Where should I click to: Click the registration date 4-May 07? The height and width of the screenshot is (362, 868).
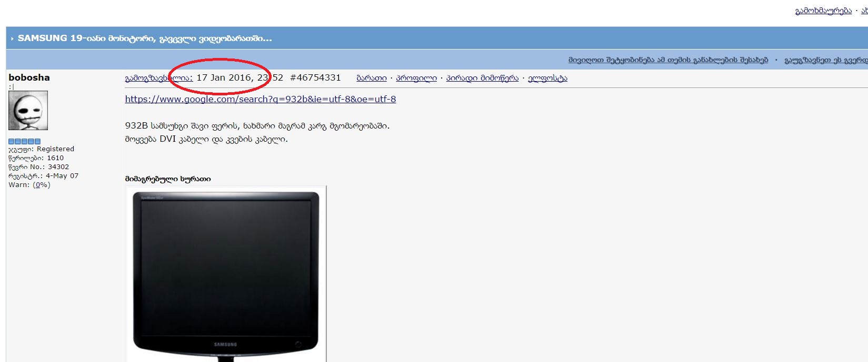(62, 176)
